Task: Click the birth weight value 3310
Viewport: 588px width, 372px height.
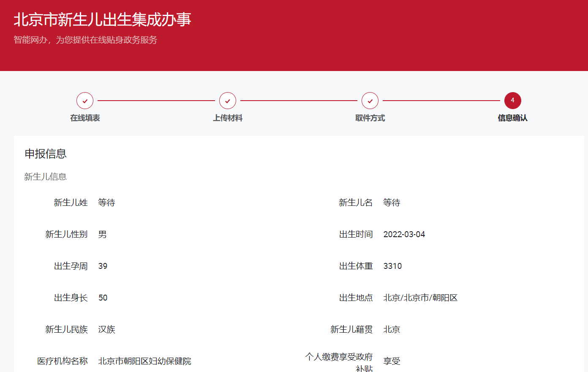Action: coord(392,266)
